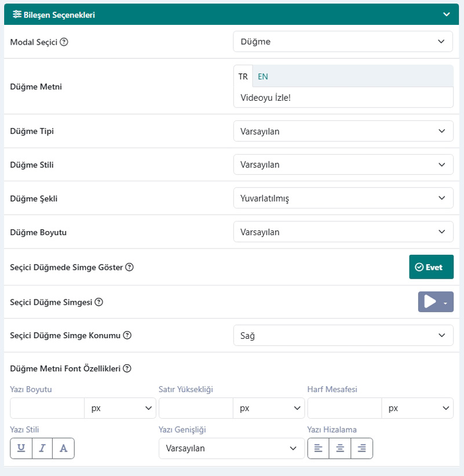Open the Yazı Genişliği dropdown
This screenshot has width=464, height=476.
231,448
